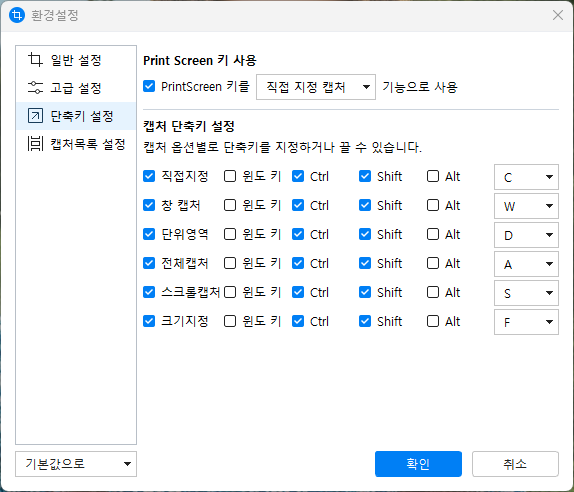The width and height of the screenshot is (574, 492).
Task: Click the sliders icon beside 고급 설정
Action: [x=36, y=87]
